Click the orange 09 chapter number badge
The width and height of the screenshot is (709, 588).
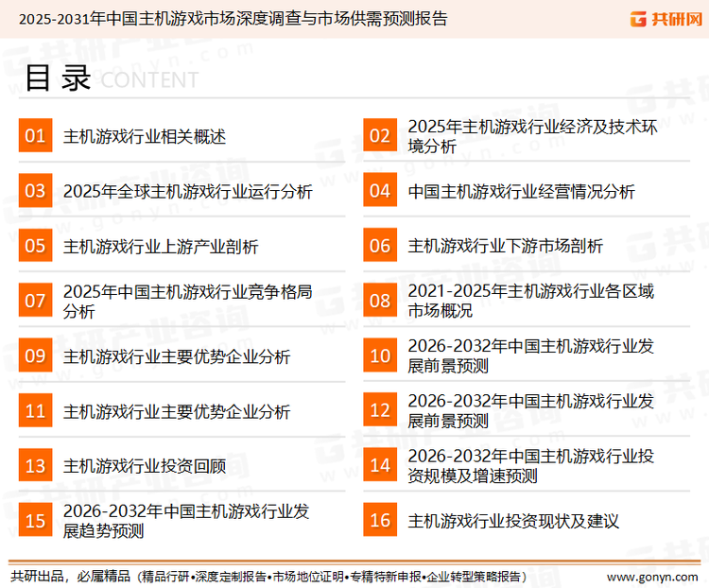pos(35,355)
